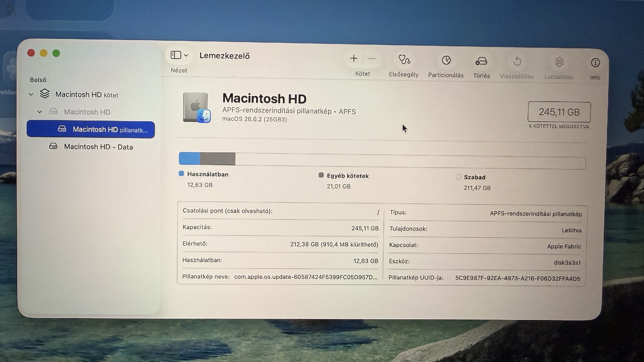Click the blue Használatban usage bar segment

point(189,158)
